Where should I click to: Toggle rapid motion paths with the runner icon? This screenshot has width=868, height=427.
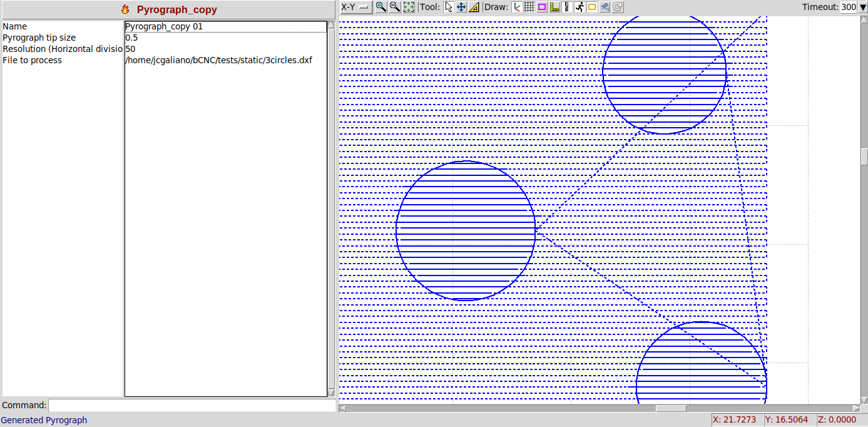point(579,7)
